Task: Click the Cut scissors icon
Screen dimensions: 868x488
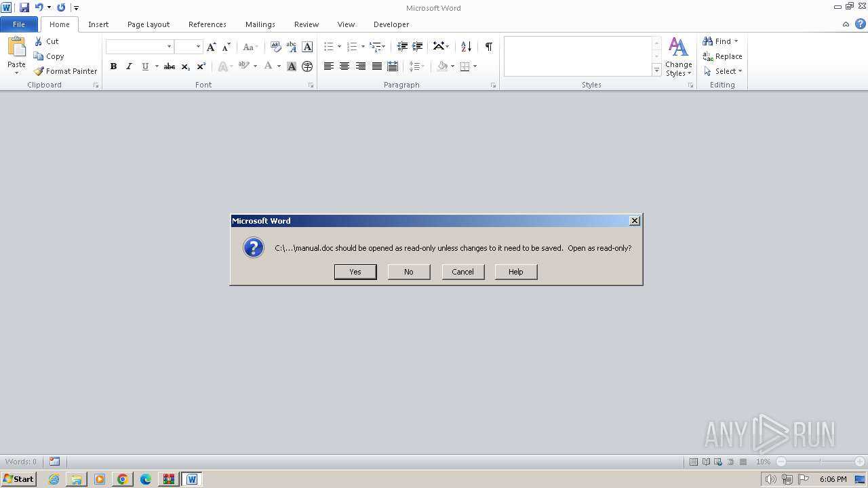Action: 39,41
